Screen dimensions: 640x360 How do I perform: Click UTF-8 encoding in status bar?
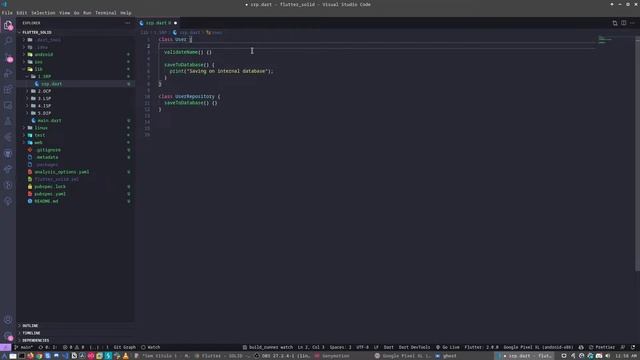(362, 347)
